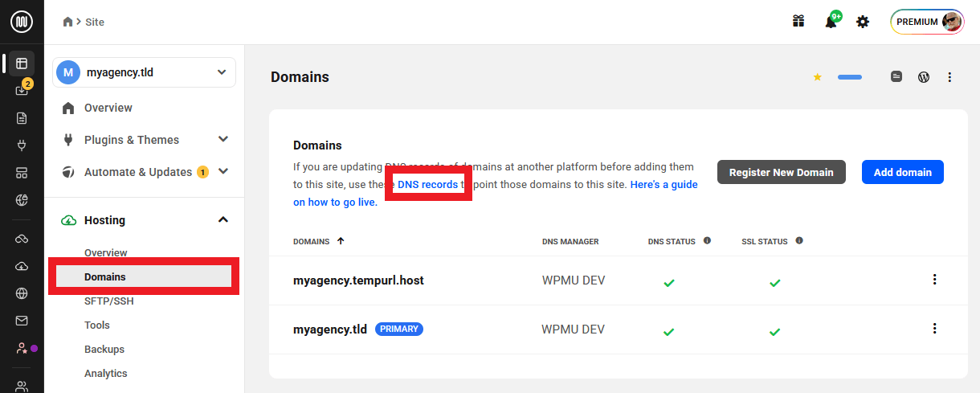Click WPMU DEV in the myagency.tempurl.host row

pos(574,280)
